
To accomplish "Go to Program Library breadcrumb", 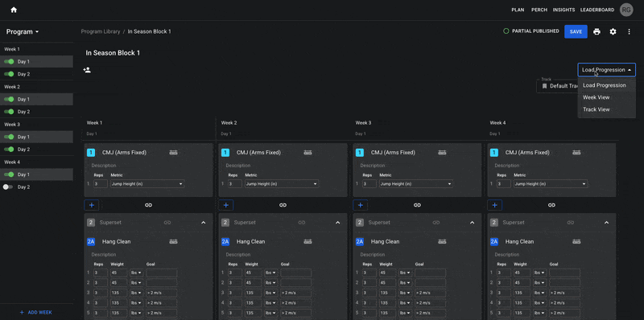I will pyautogui.click(x=101, y=31).
